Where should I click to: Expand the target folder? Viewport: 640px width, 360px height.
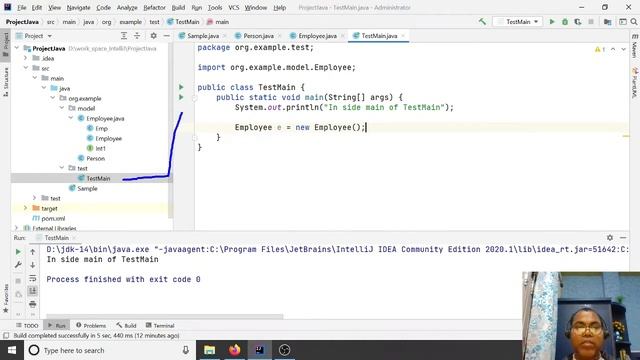point(26,208)
